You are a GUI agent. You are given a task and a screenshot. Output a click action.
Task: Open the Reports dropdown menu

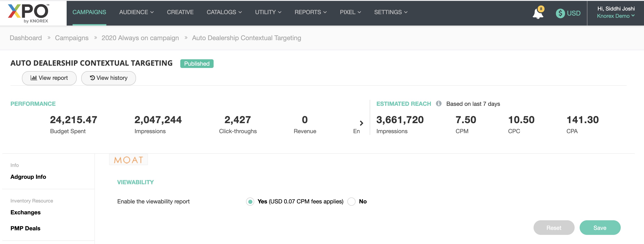[310, 12]
